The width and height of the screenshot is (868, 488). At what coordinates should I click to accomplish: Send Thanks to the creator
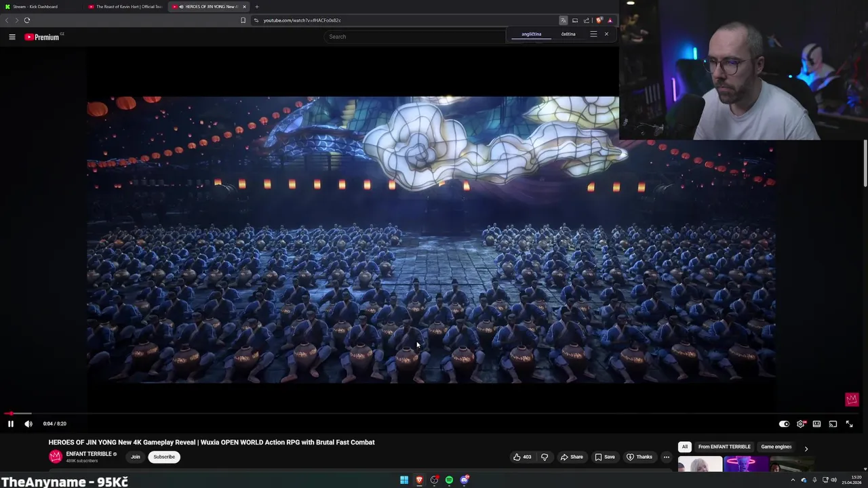(x=639, y=457)
